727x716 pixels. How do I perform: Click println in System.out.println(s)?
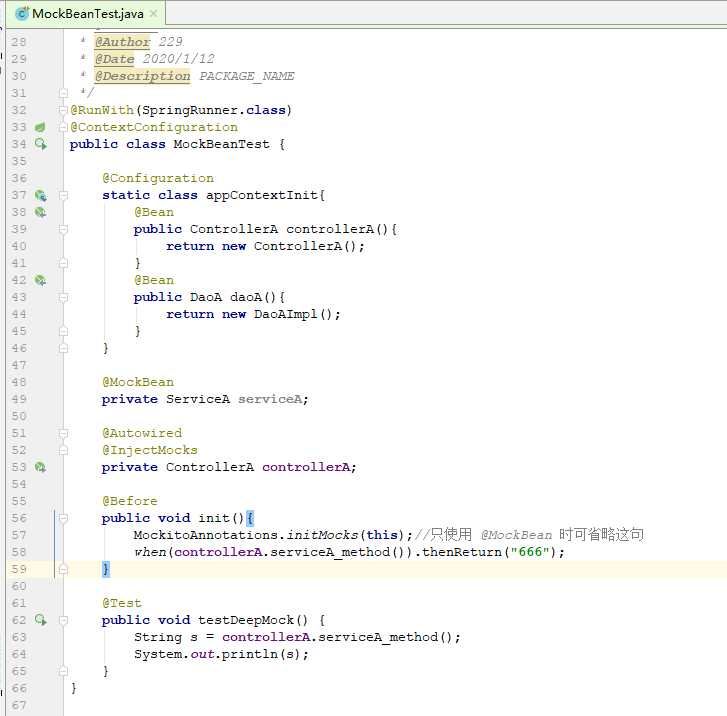[x=249, y=654]
